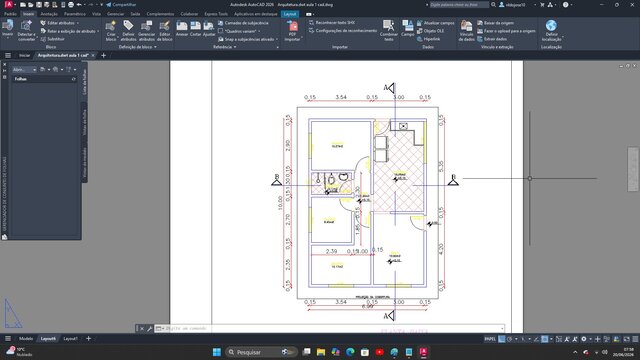This screenshot has height=360, width=640.
Task: Open Windows Start menu
Action: 217,352
